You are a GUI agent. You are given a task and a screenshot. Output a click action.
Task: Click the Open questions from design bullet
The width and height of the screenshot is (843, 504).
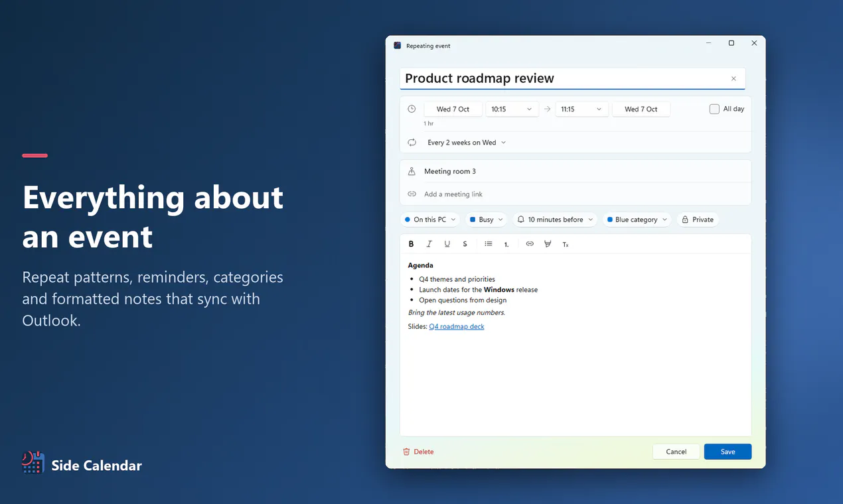[x=463, y=300]
